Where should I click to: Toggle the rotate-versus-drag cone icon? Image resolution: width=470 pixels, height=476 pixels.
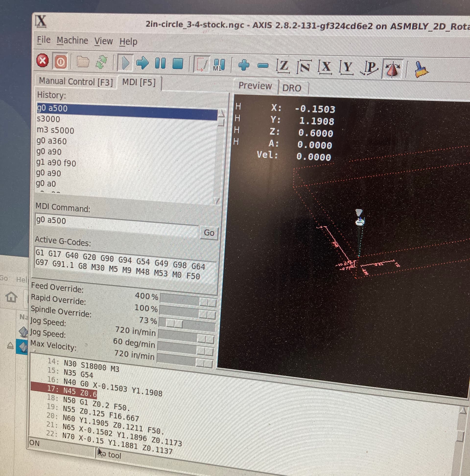coord(393,69)
